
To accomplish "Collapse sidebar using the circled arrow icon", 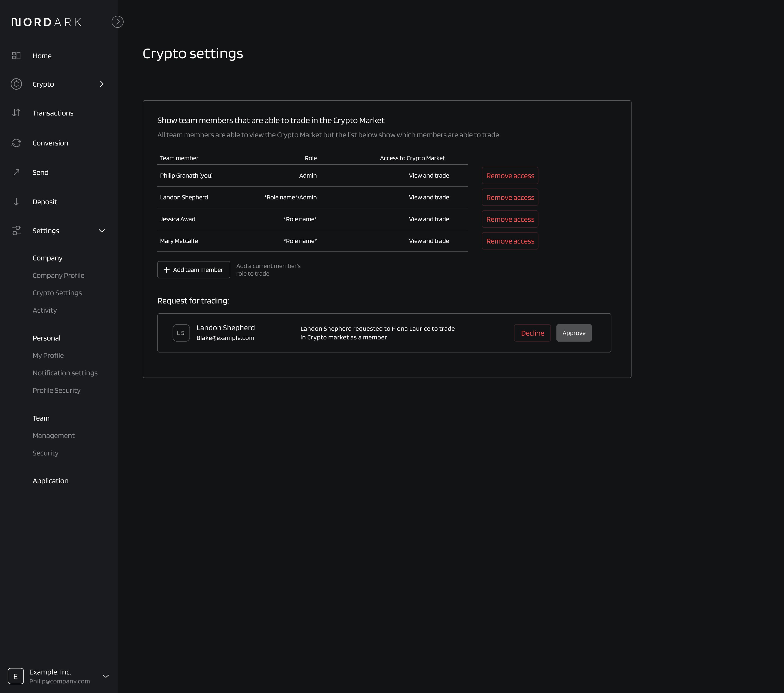I will click(117, 22).
